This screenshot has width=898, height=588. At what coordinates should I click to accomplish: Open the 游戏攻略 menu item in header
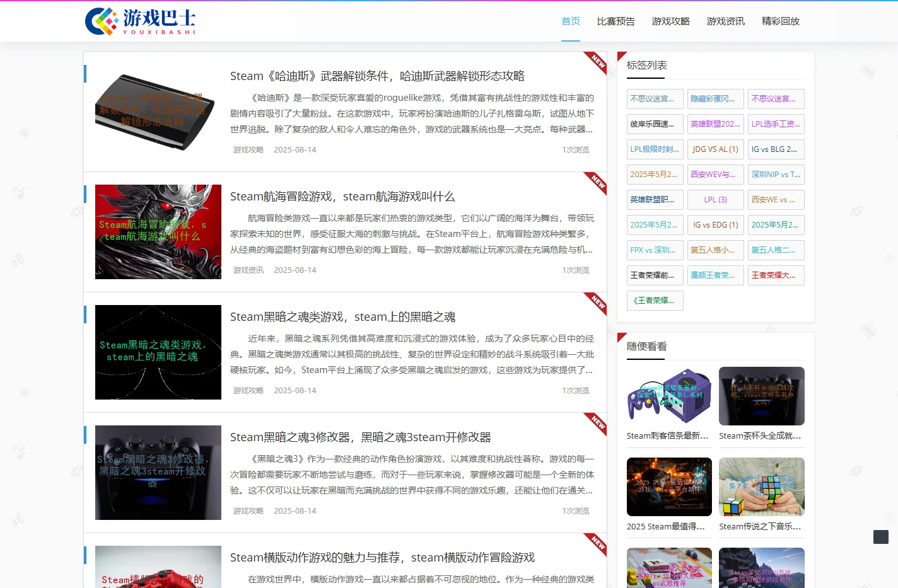(x=671, y=21)
